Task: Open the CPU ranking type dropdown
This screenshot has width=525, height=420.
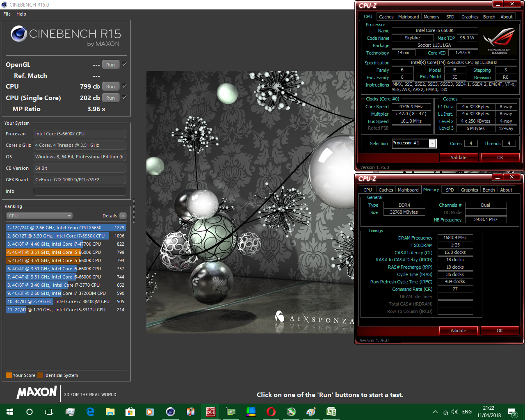Action: tap(39, 216)
